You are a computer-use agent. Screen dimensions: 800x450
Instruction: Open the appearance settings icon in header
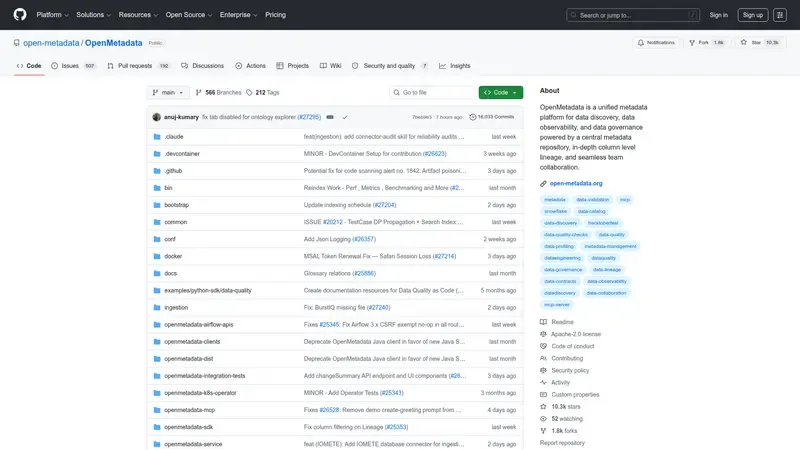[x=780, y=15]
